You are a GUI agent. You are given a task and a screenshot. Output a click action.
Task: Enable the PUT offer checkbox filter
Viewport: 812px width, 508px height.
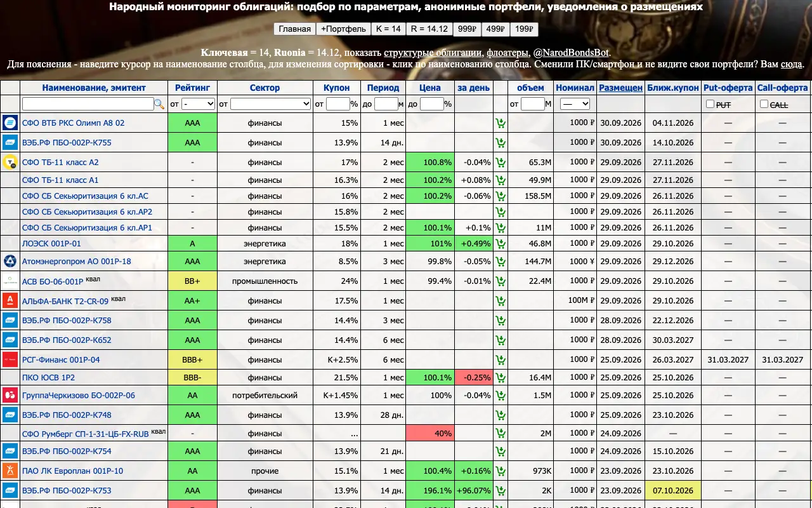710,104
